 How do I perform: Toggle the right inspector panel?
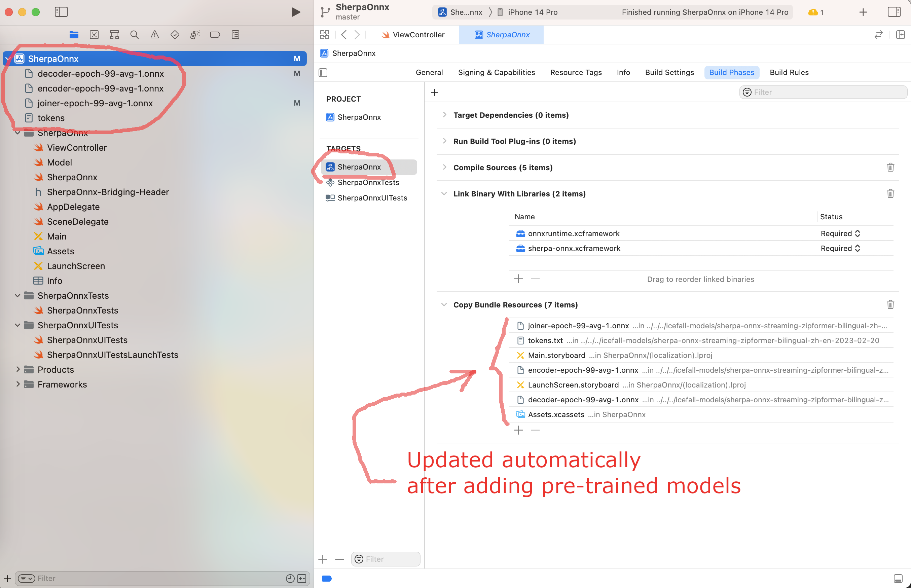pos(894,12)
